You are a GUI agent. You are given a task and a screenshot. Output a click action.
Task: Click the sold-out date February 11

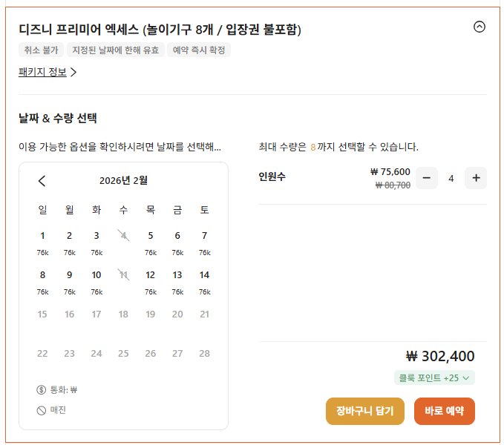coord(123,275)
